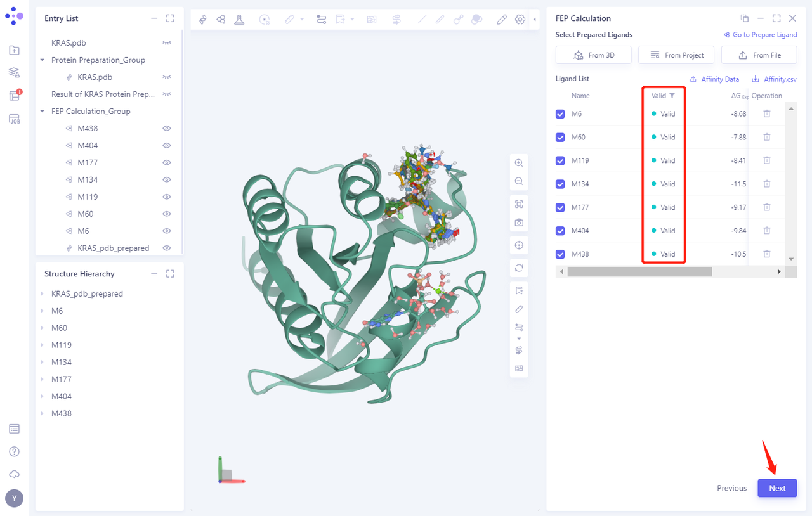The height and width of the screenshot is (516, 812).
Task: Uncheck the M177 ligand checkbox
Action: [x=560, y=207]
